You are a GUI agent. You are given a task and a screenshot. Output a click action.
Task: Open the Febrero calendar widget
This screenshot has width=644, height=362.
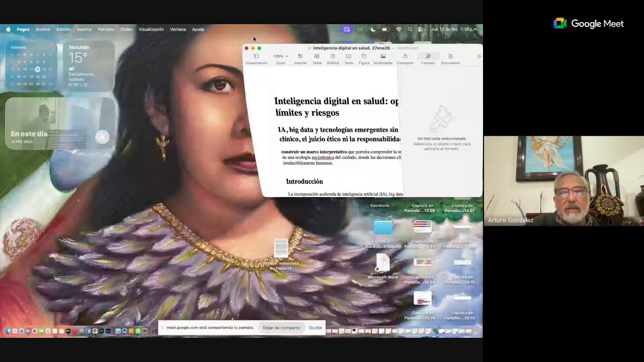[31, 66]
